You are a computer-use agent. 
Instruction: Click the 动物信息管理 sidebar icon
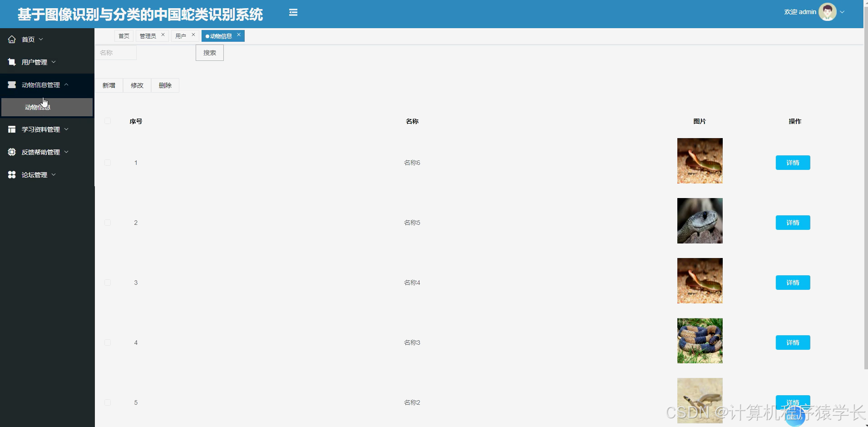coord(12,84)
